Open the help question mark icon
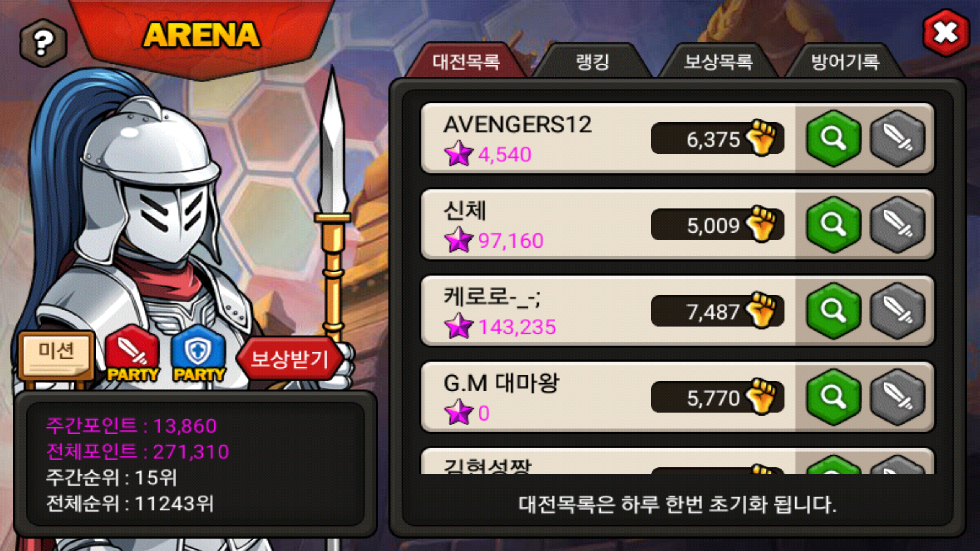This screenshot has width=980, height=551. [43, 43]
